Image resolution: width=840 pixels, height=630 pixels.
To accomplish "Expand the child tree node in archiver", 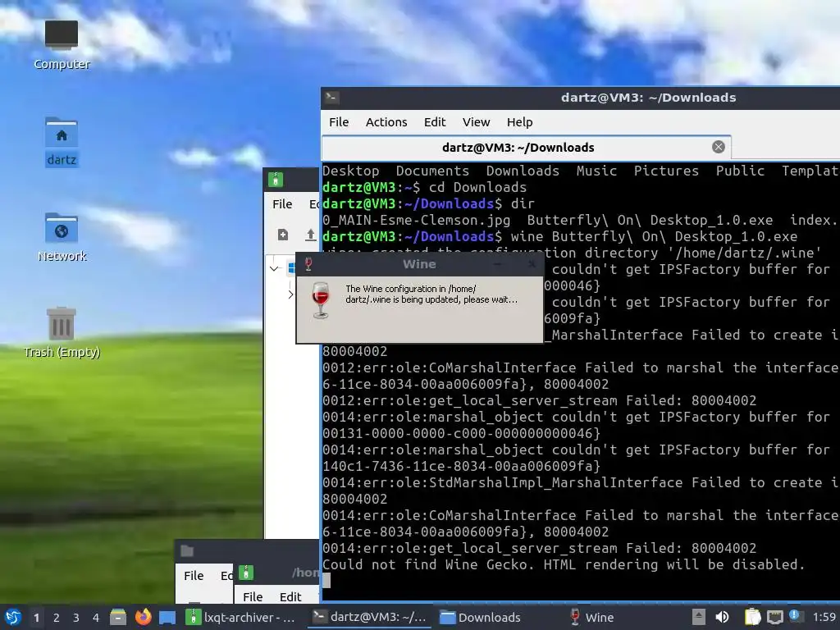I will [290, 294].
